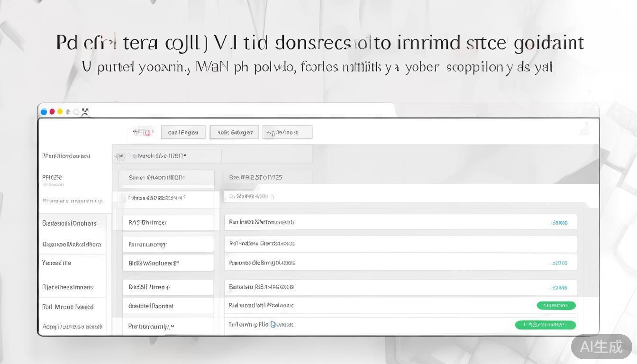The image size is (637, 364).
Task: Click the small blue document icon in last row
Action: [273, 325]
